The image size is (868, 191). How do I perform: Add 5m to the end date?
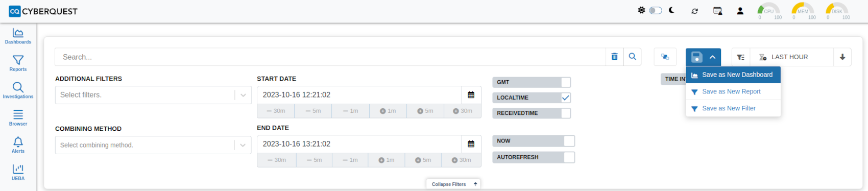pos(423,160)
